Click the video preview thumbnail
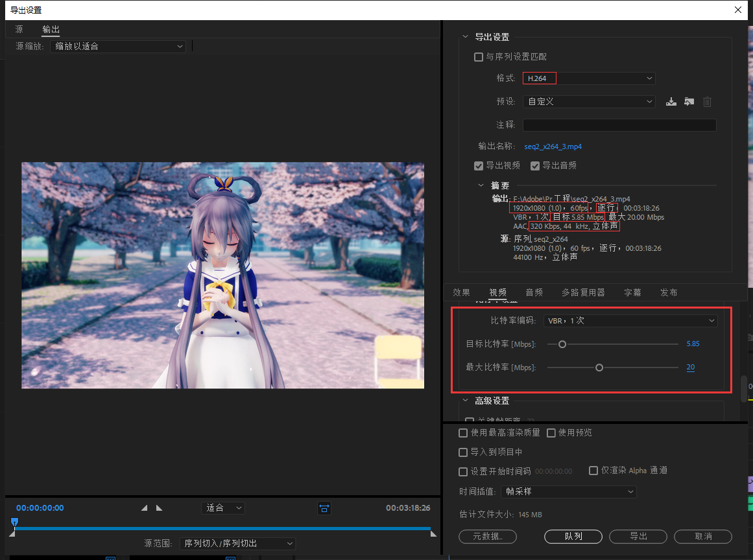753x560 pixels. click(x=223, y=275)
